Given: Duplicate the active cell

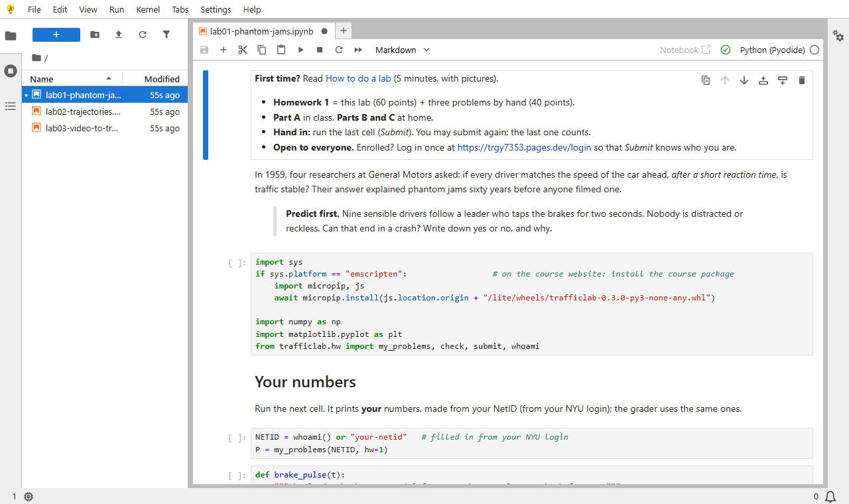Looking at the screenshot, I should tap(706, 80).
